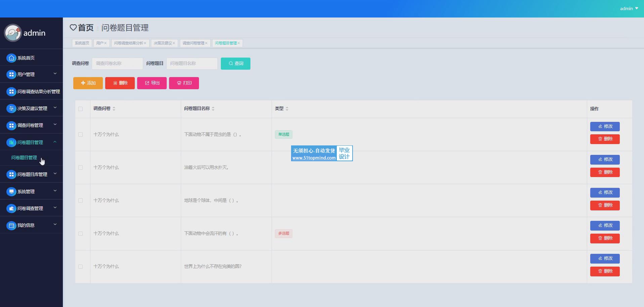
Task: Click the 决策及建议管理 sliders icon
Action: point(11,108)
